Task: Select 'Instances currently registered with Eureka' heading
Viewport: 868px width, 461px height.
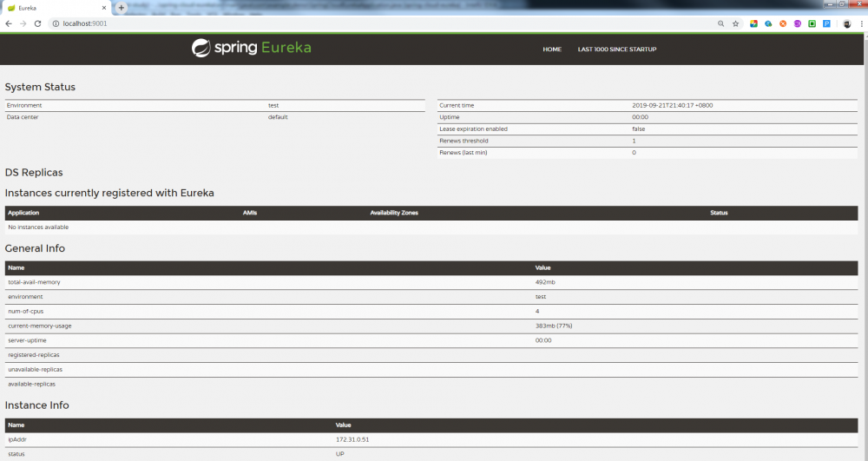Action: pyautogui.click(x=109, y=193)
